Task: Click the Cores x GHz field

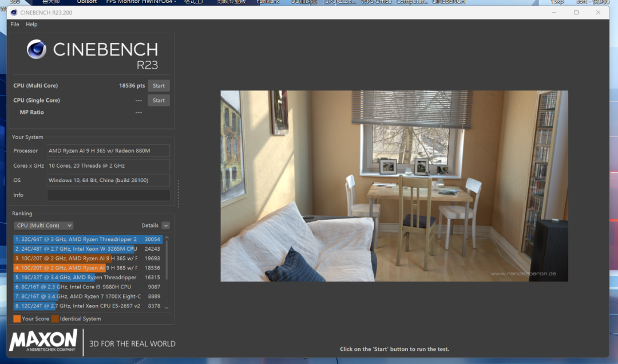Action: [x=108, y=165]
